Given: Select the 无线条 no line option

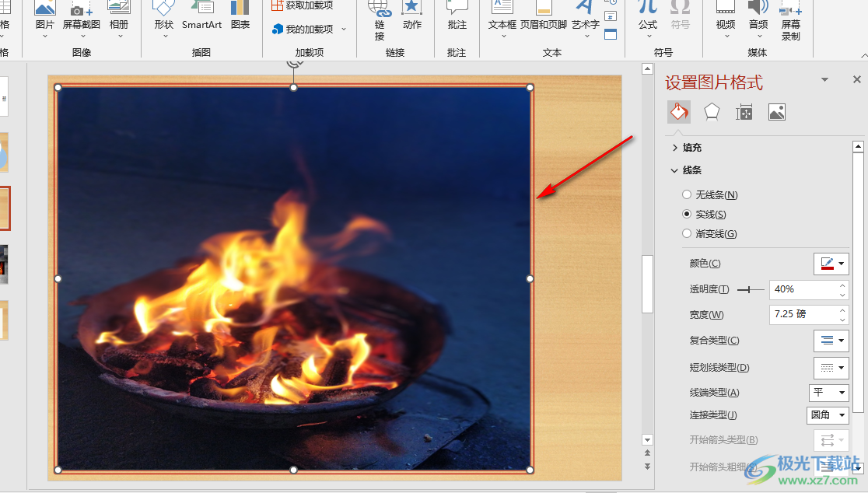Looking at the screenshot, I should pyautogui.click(x=710, y=194).
